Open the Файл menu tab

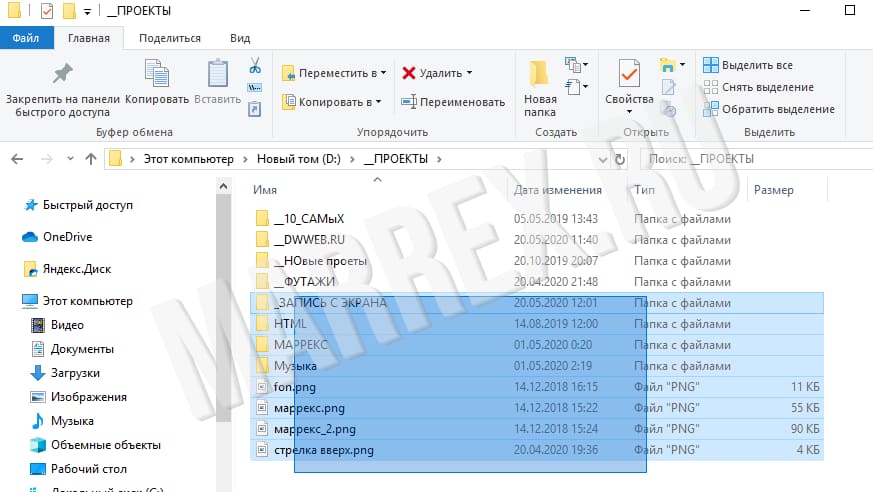(x=26, y=38)
